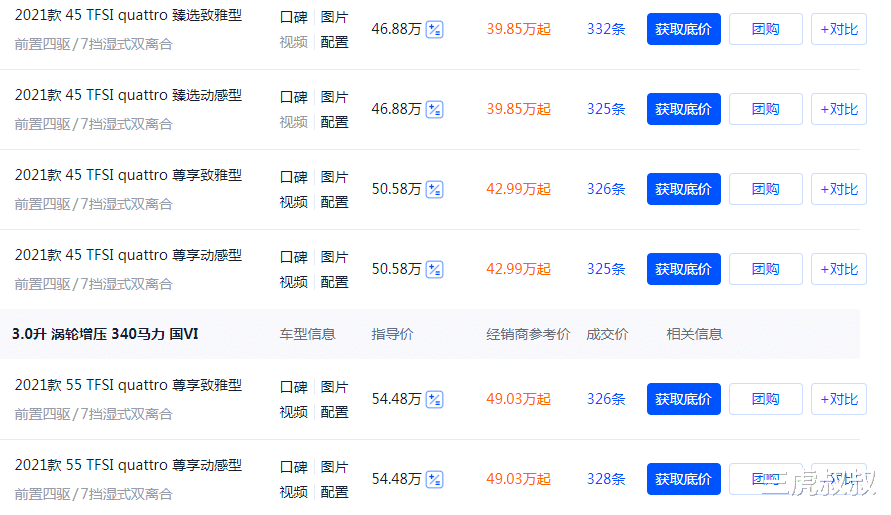Open price calculator for 55 TFSI 尊享动感型
891x515 pixels.
pyautogui.click(x=435, y=480)
